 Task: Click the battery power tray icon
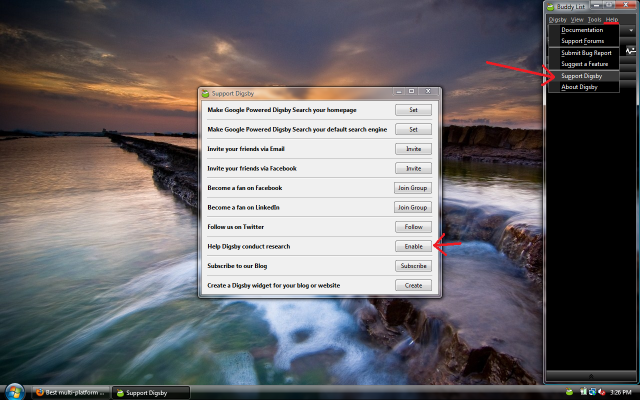(x=583, y=392)
